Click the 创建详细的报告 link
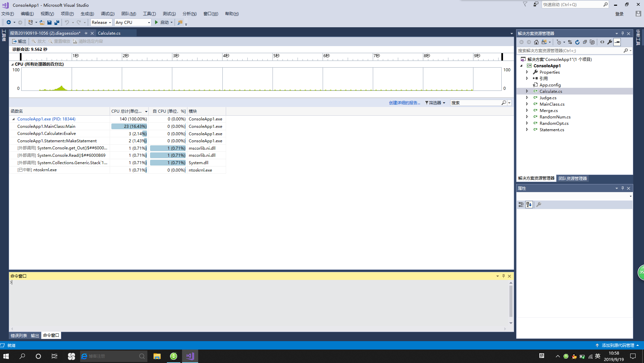This screenshot has height=363, width=644. (x=404, y=103)
